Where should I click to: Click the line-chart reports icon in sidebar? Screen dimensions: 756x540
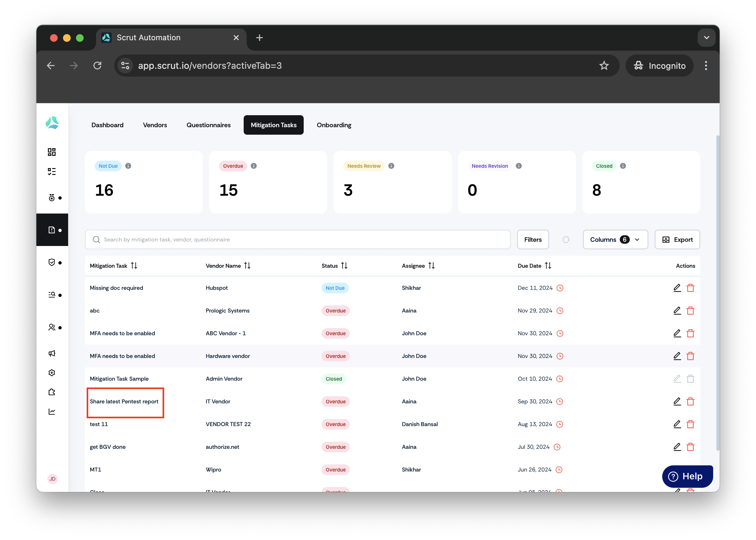52,411
